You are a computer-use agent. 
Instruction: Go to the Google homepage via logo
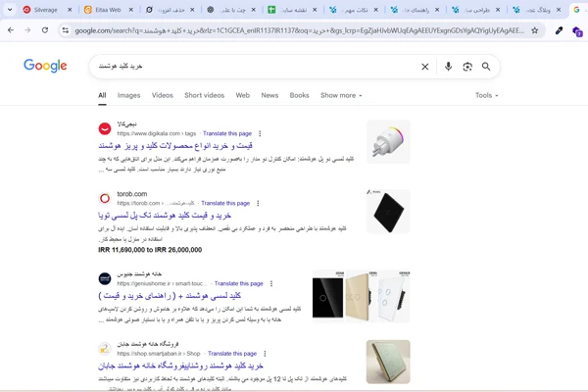click(45, 66)
